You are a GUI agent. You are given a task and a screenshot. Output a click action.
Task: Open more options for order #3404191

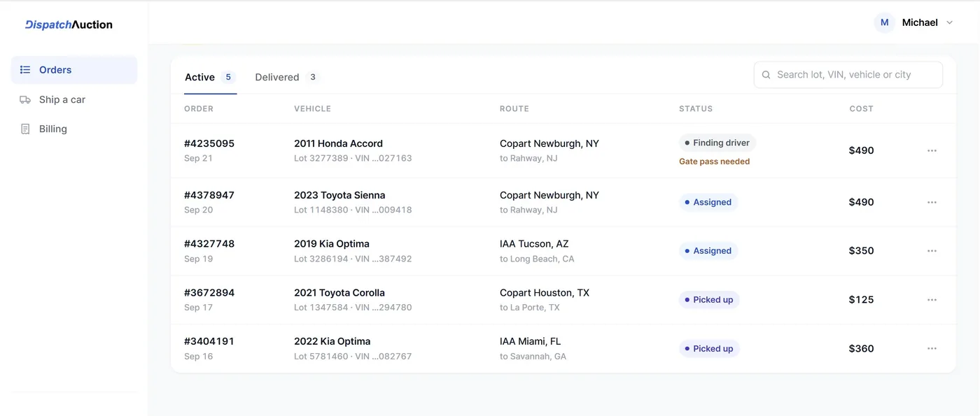pos(932,348)
